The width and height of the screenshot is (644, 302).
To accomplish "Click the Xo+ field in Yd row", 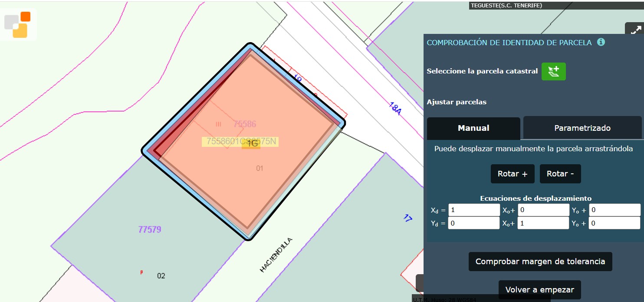I will 543,223.
